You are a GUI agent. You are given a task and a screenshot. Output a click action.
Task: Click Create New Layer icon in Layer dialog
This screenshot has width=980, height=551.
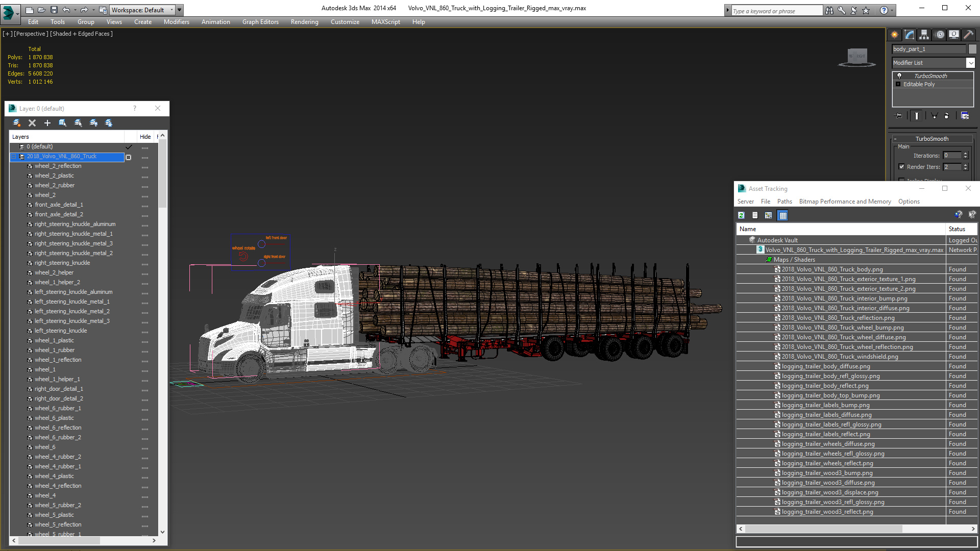16,123
